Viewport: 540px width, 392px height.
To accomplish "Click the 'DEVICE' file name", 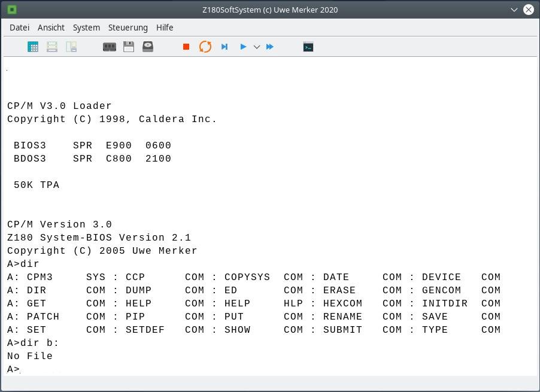I will [x=441, y=278].
